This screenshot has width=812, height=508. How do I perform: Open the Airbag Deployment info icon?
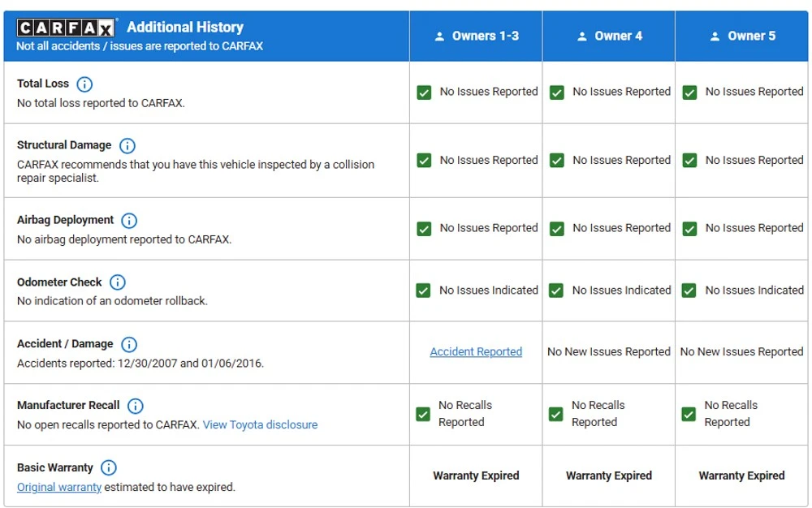[129, 221]
